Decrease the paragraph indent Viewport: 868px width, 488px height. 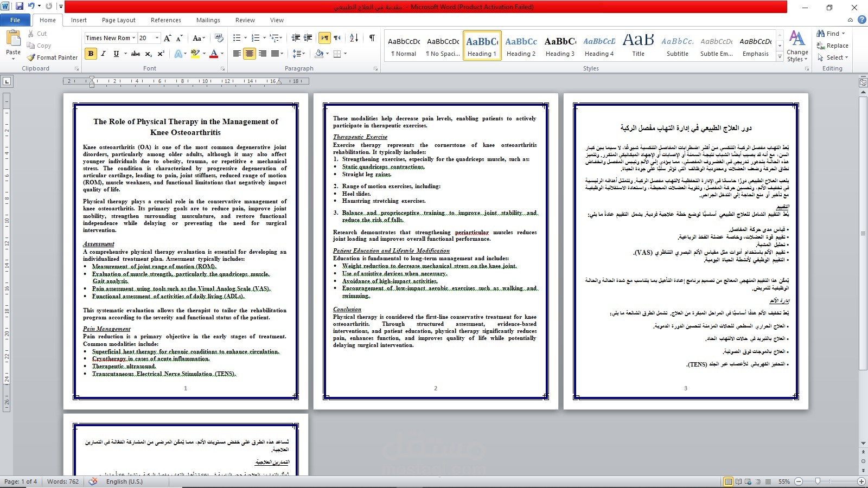(x=296, y=38)
